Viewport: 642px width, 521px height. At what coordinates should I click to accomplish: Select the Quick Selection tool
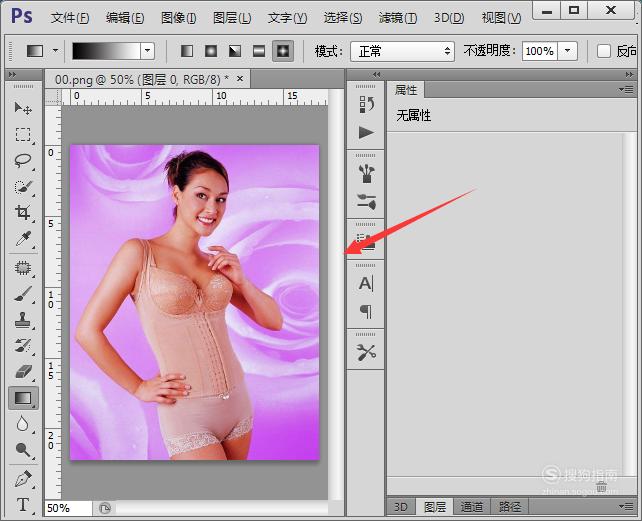point(23,186)
